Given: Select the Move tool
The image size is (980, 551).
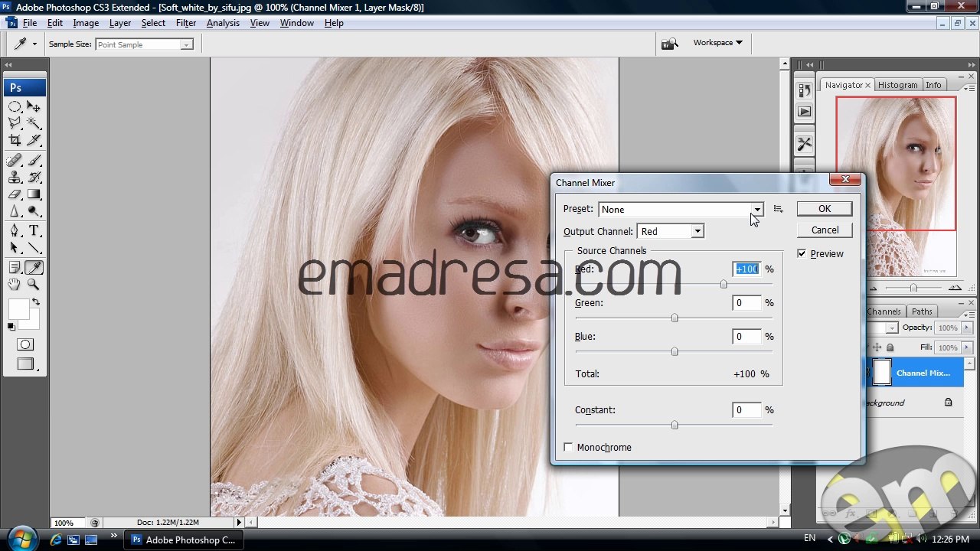Looking at the screenshot, I should coord(34,107).
